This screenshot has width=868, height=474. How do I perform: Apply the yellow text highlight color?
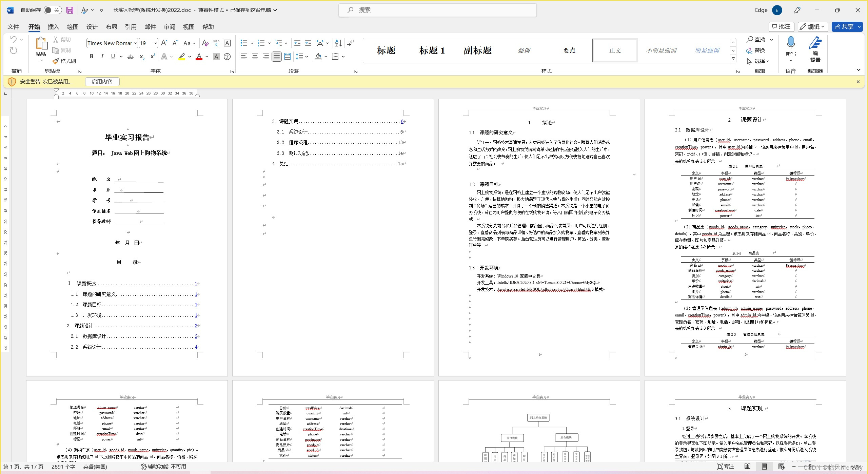pyautogui.click(x=182, y=57)
